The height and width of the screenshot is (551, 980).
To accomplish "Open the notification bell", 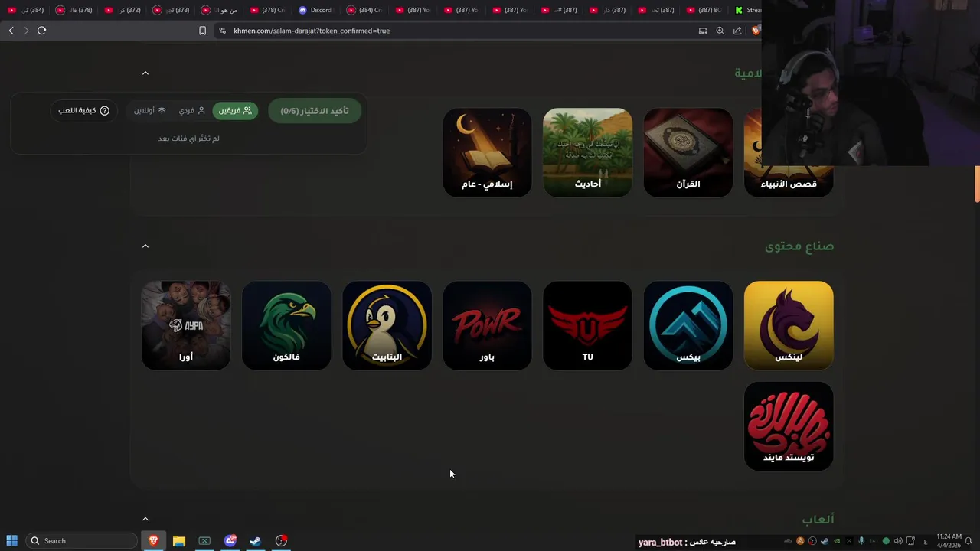I will point(969,541).
